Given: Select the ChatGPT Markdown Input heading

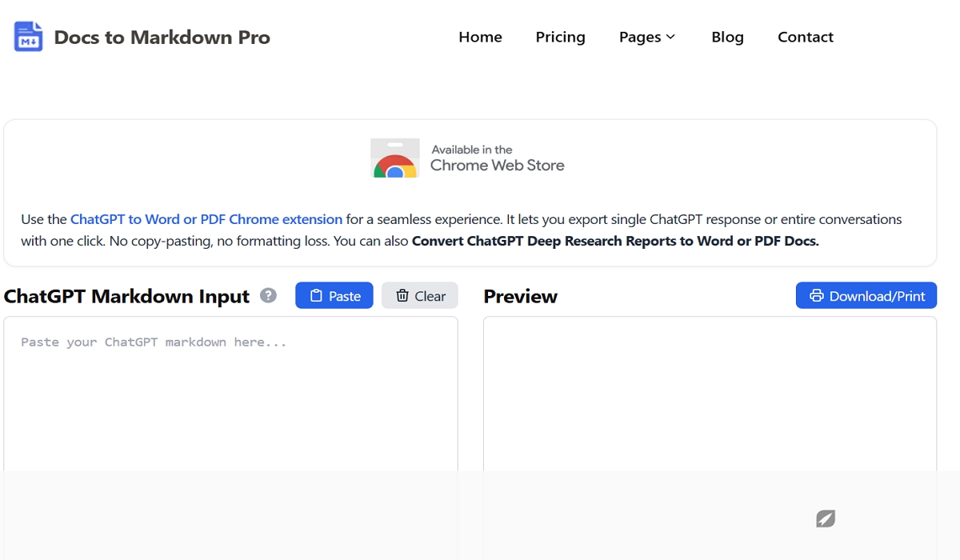Looking at the screenshot, I should 126,296.
